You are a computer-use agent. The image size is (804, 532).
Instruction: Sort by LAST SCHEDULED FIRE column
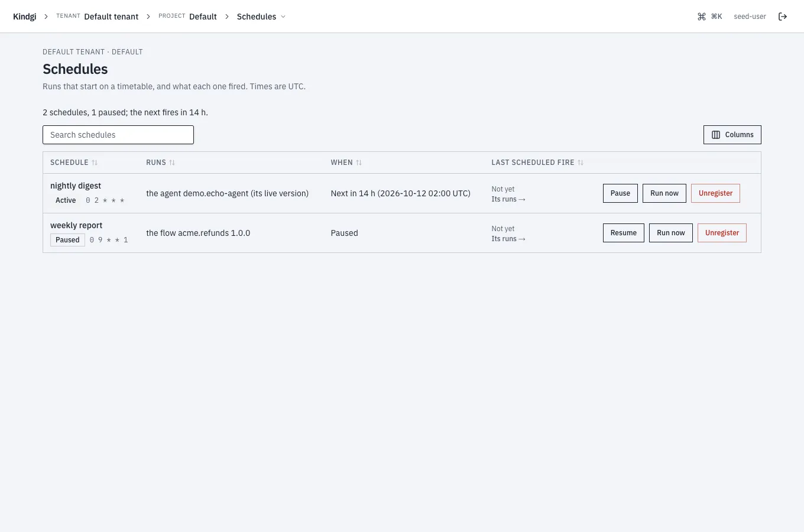click(x=537, y=163)
